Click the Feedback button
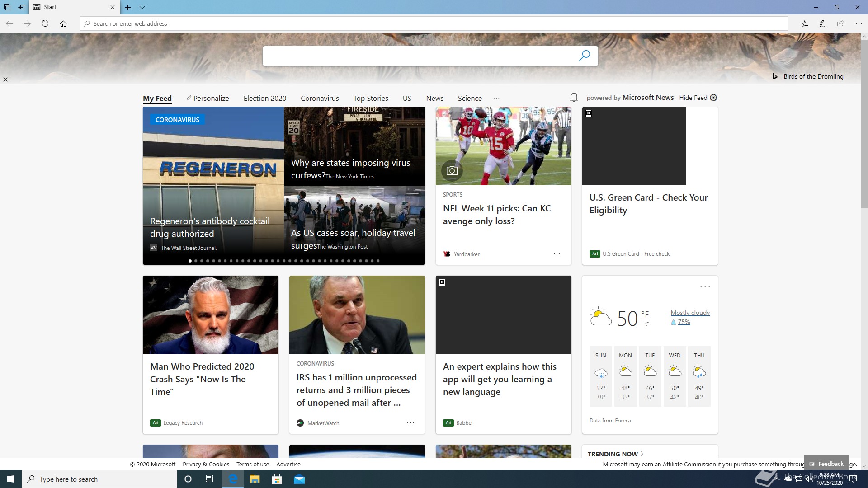 (826, 464)
